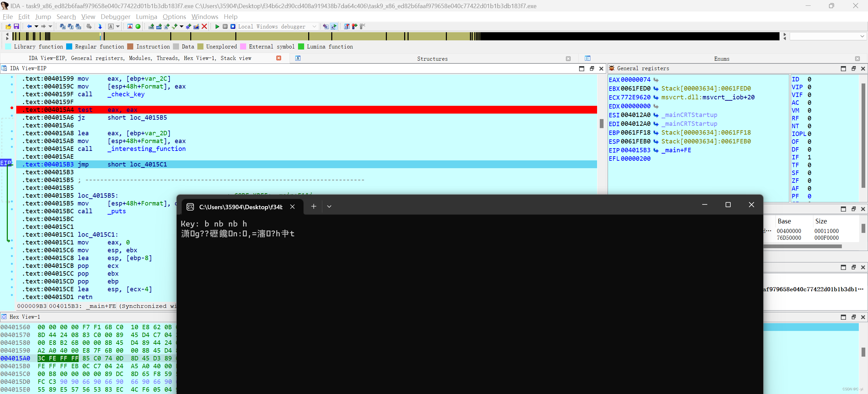Save the database using the disk icon
Screen dimensions: 868x394
(x=16, y=26)
